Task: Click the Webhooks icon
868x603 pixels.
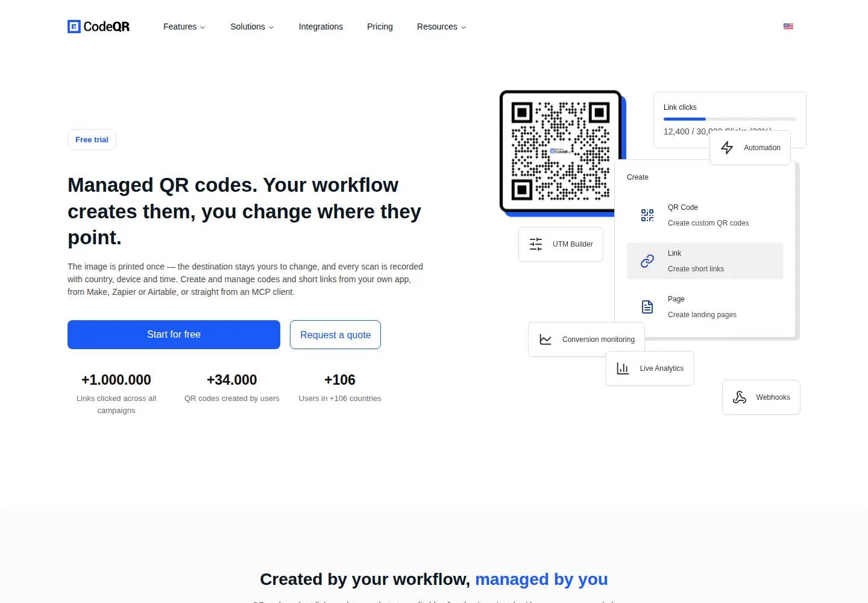Action: coord(740,397)
